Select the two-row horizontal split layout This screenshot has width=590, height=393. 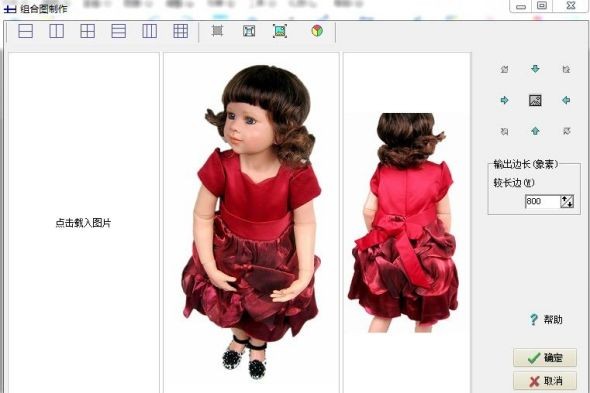26,31
